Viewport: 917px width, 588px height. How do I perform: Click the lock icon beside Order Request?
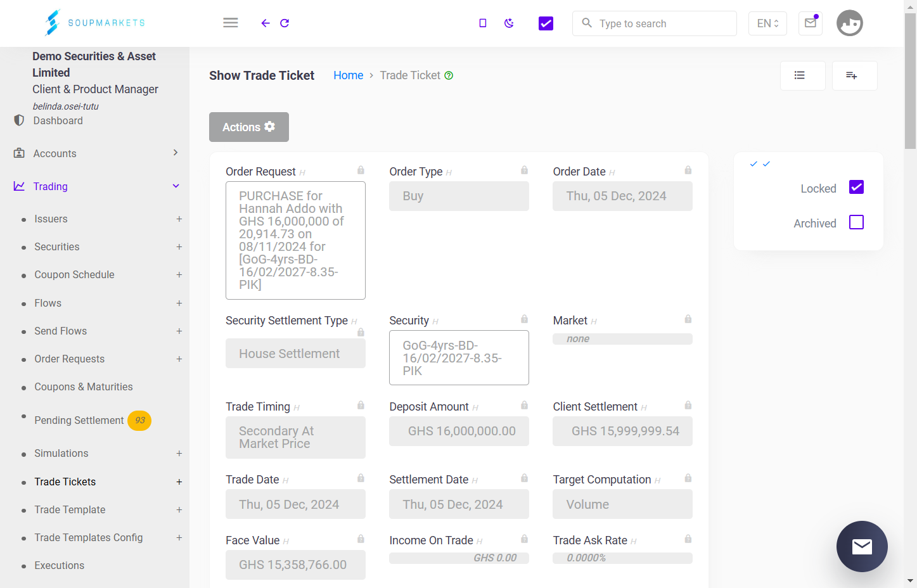pyautogui.click(x=361, y=170)
